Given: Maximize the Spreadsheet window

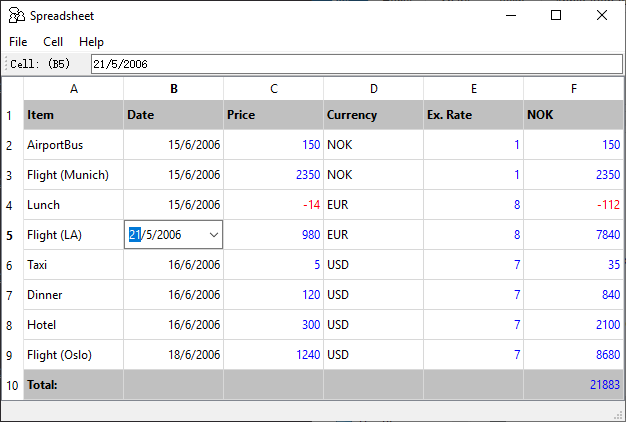Looking at the screenshot, I should point(556,16).
